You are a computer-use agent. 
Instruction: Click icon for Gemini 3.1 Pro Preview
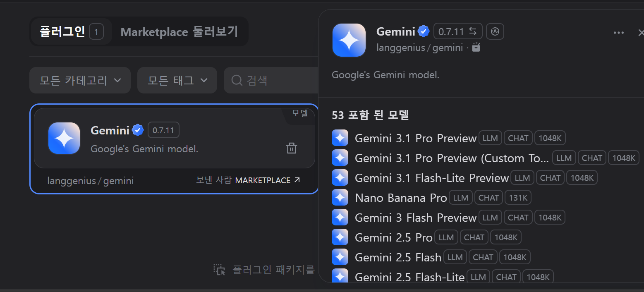point(340,138)
